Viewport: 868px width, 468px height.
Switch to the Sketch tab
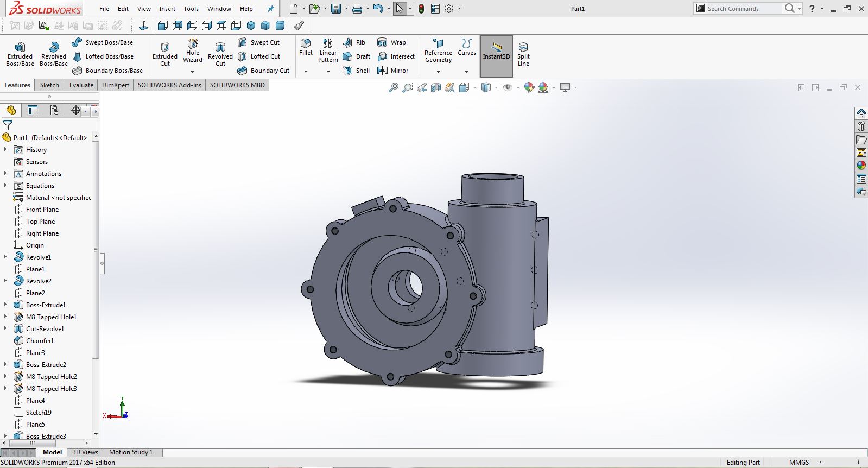coord(49,85)
